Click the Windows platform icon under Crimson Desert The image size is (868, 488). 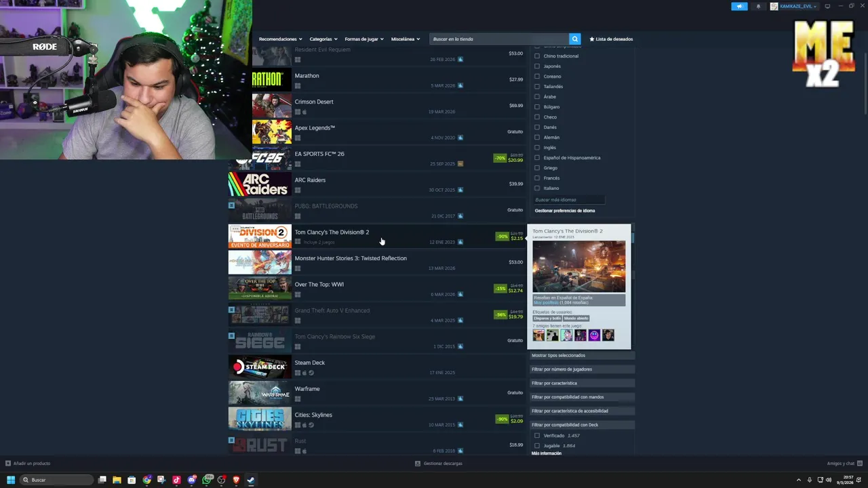pyautogui.click(x=298, y=112)
